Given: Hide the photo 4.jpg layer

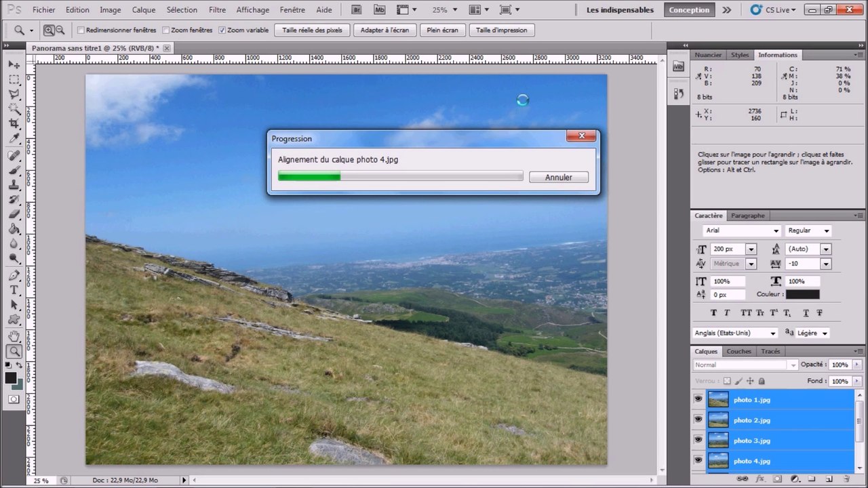Looking at the screenshot, I should click(698, 461).
